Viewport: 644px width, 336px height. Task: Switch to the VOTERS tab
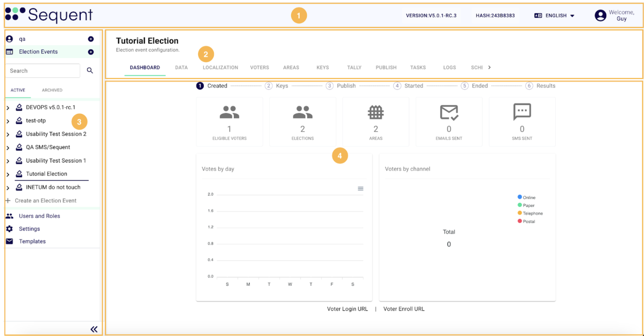coord(259,67)
